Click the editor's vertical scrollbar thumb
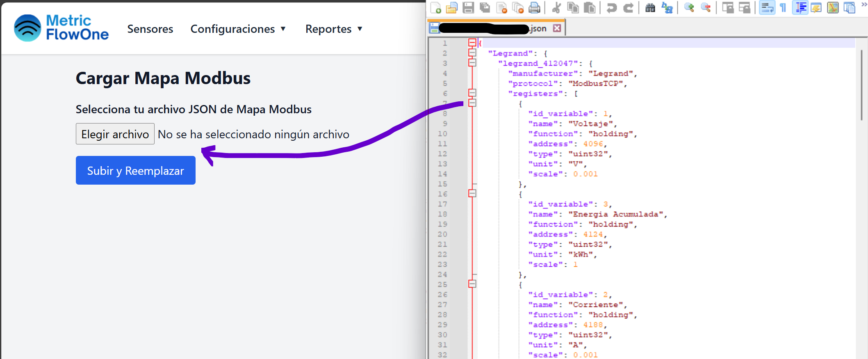 862,82
